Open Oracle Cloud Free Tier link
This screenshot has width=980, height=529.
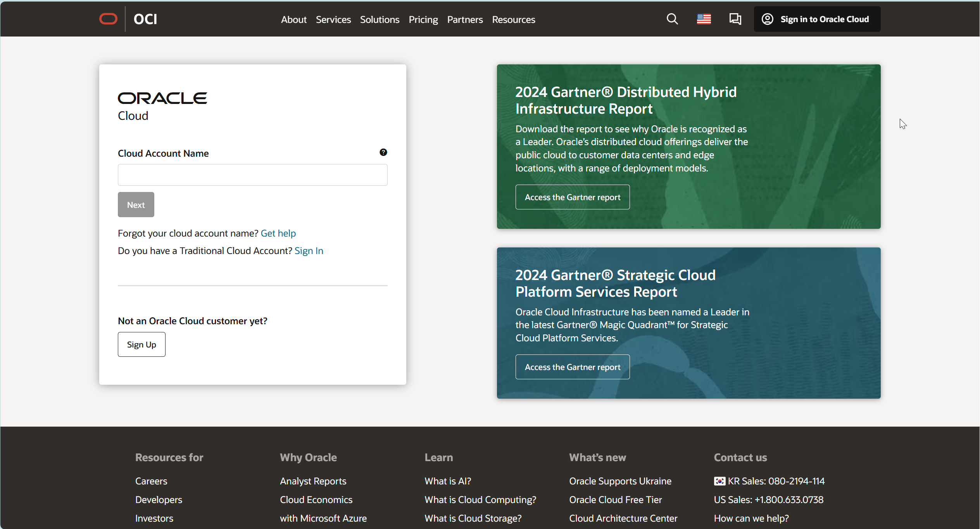tap(616, 500)
